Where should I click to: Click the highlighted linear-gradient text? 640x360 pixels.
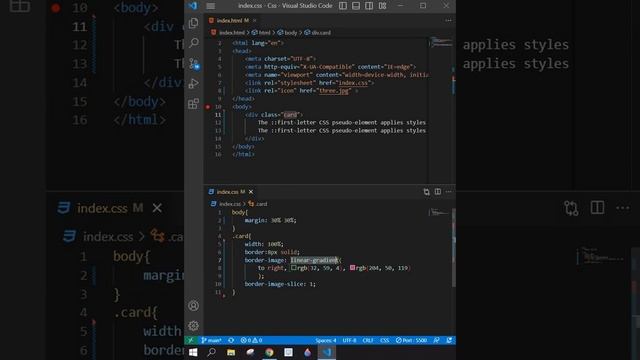[314, 260]
